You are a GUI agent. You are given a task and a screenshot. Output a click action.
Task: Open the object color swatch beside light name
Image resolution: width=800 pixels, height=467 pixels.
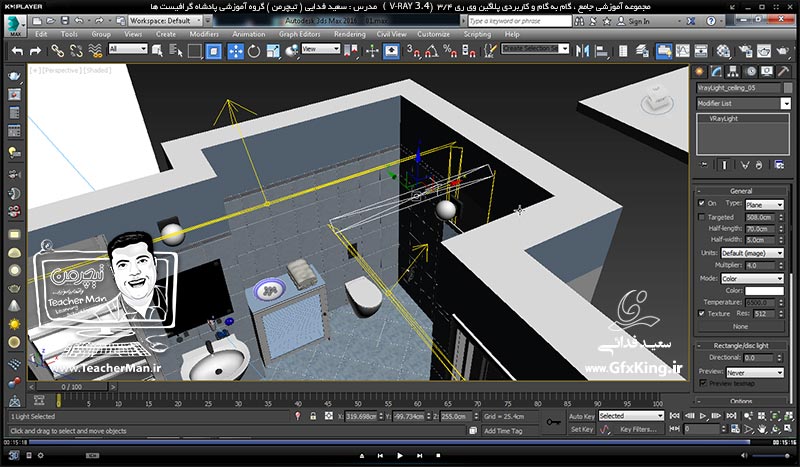click(788, 88)
